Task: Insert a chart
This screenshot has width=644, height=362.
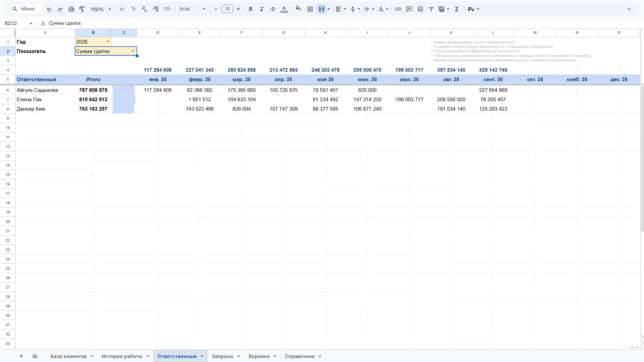Action: coord(420,9)
